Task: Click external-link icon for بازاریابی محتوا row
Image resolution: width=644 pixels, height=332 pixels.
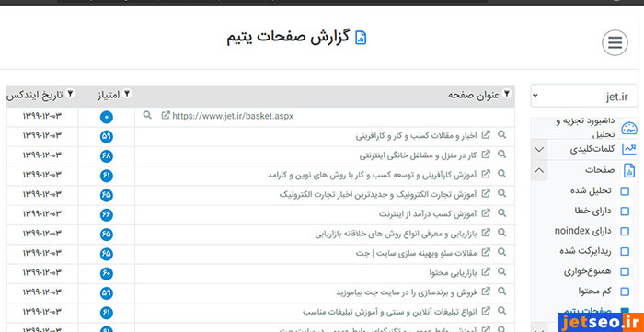Action: [x=486, y=271]
